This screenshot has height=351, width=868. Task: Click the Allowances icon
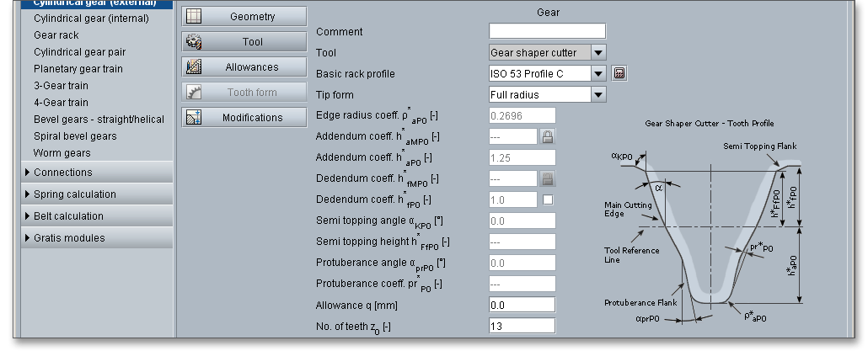click(194, 67)
